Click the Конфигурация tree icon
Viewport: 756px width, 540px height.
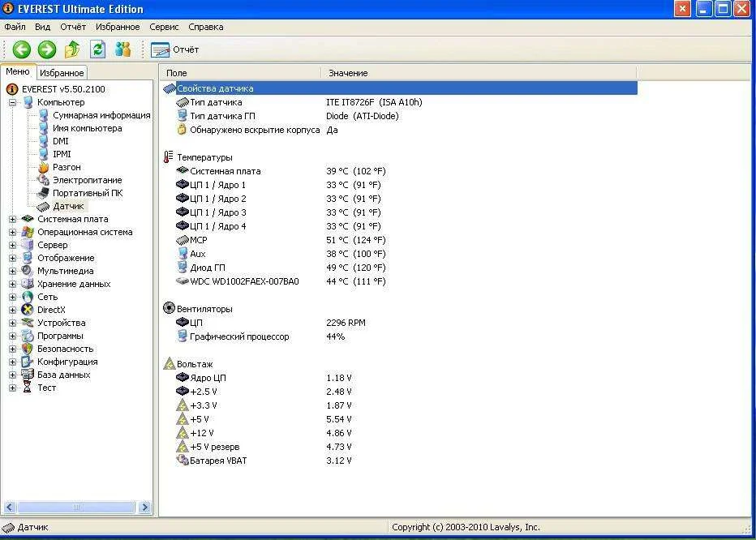click(x=28, y=362)
